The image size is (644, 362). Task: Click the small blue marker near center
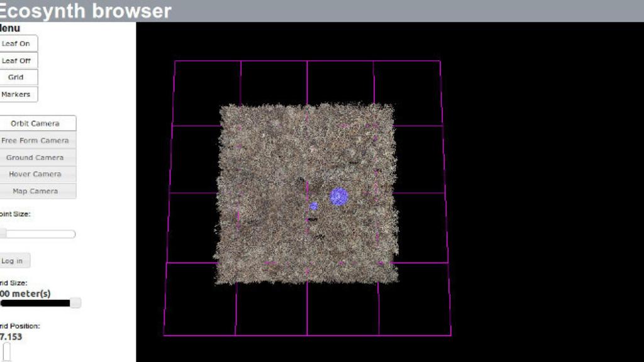tap(313, 206)
